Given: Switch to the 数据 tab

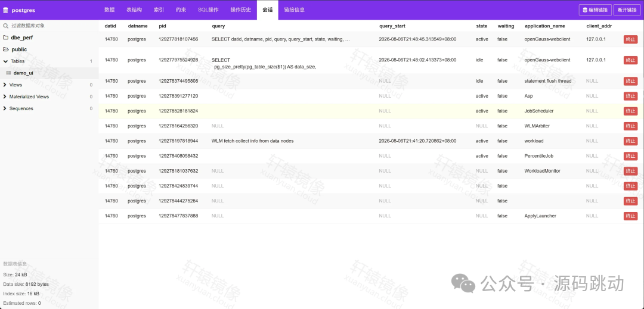Looking at the screenshot, I should tap(109, 10).
